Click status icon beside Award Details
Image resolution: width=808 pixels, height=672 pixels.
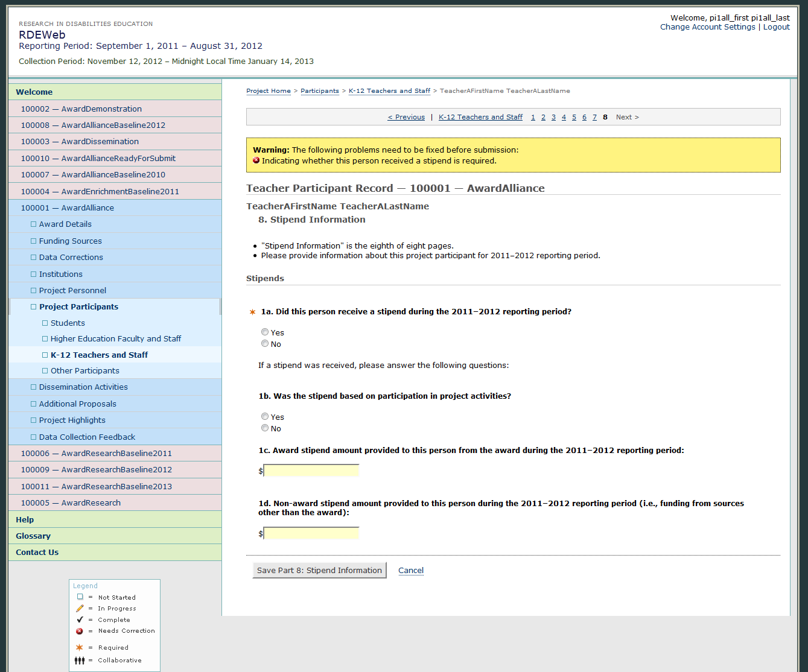(34, 224)
